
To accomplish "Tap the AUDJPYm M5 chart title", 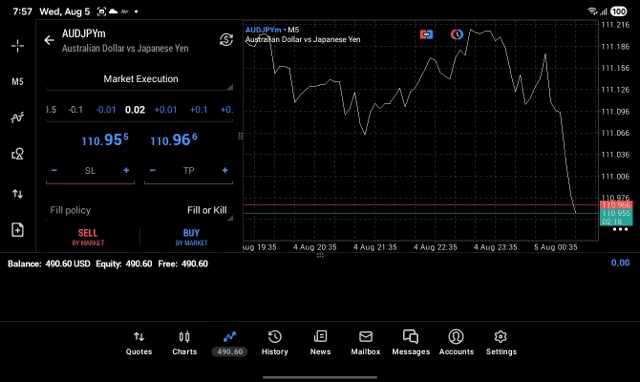I will pyautogui.click(x=272, y=30).
